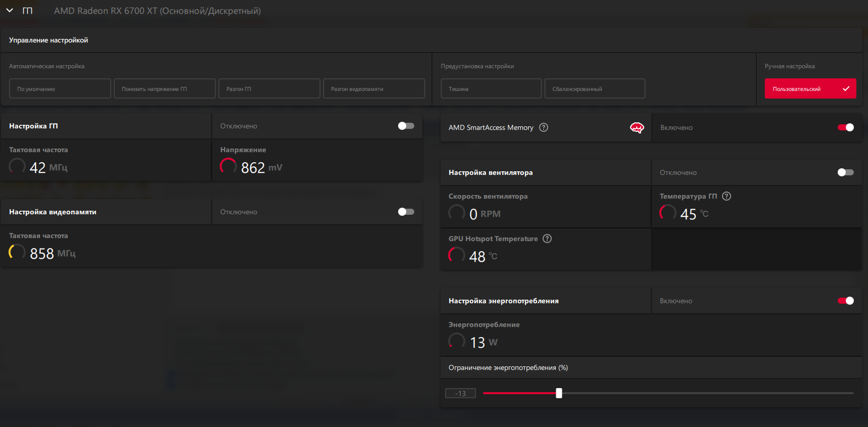
Task: Select the Разгон ГП option
Action: coord(269,88)
